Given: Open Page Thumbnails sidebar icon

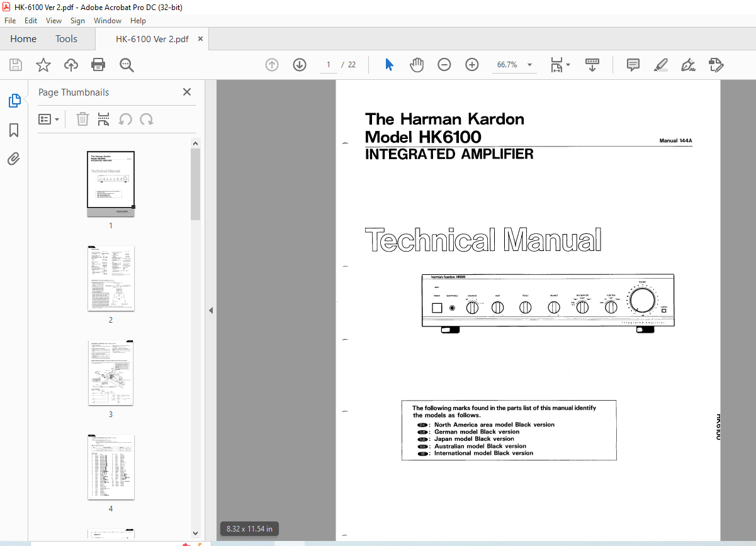Looking at the screenshot, I should 14,101.
